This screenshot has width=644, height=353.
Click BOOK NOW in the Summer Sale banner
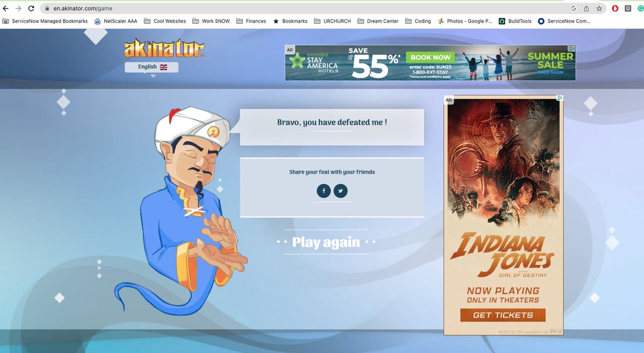[x=429, y=57]
